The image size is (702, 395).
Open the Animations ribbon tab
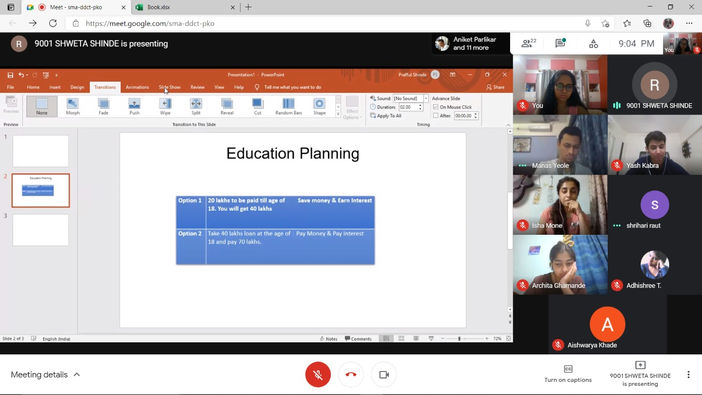tap(137, 87)
